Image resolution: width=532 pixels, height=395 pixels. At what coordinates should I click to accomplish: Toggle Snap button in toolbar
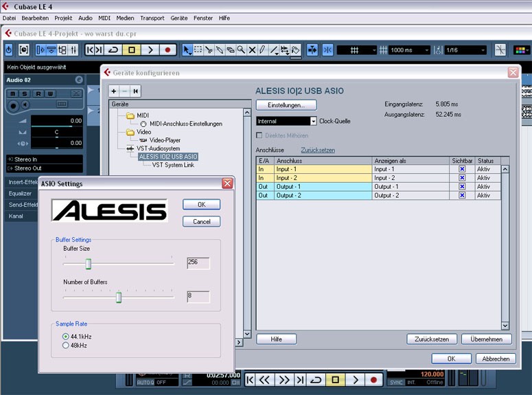click(x=327, y=50)
